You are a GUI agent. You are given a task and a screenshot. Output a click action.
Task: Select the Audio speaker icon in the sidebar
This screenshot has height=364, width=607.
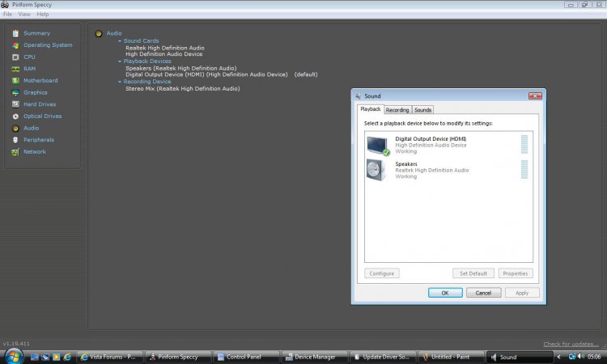pos(15,129)
